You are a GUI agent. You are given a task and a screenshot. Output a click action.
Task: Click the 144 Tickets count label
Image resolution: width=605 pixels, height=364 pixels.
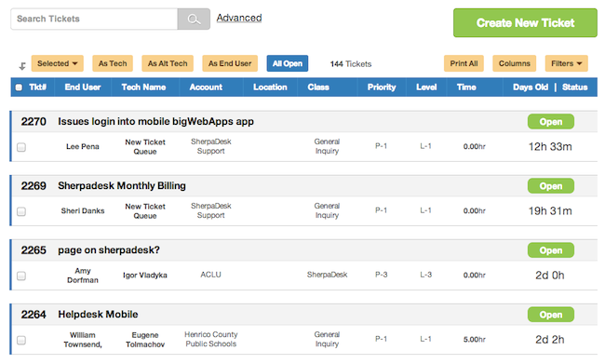(350, 64)
